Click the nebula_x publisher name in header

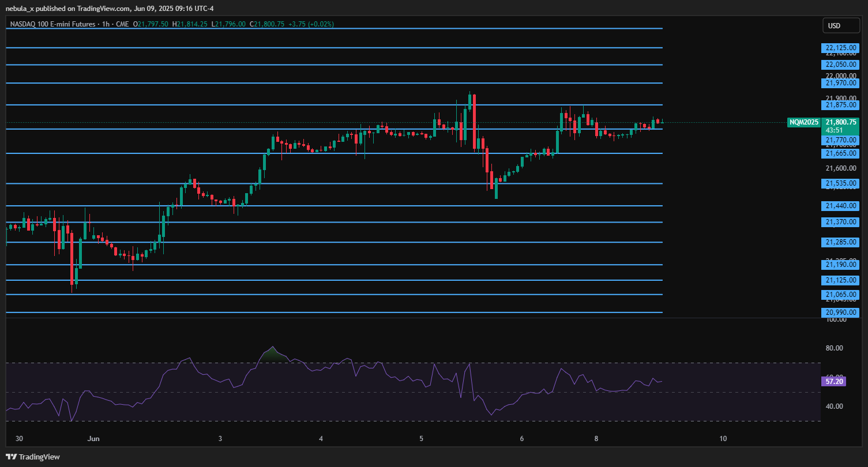click(20, 9)
